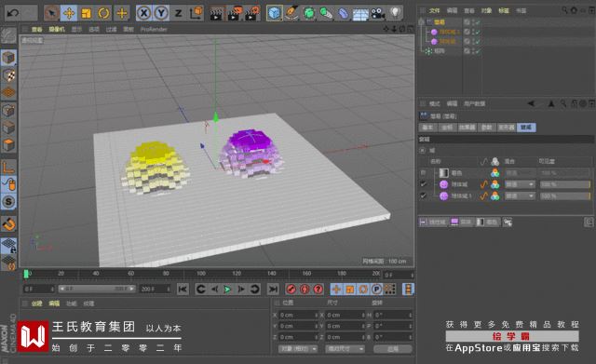Toggle Y axis lock
The image size is (596, 364).
(x=161, y=13)
